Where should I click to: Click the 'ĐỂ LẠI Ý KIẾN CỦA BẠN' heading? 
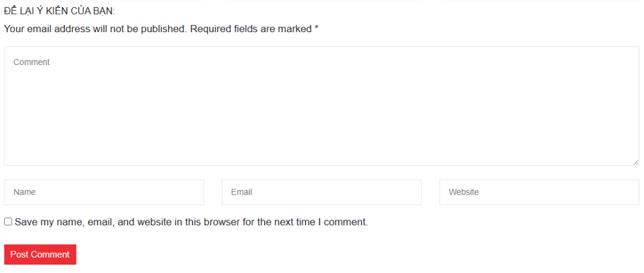click(x=59, y=12)
